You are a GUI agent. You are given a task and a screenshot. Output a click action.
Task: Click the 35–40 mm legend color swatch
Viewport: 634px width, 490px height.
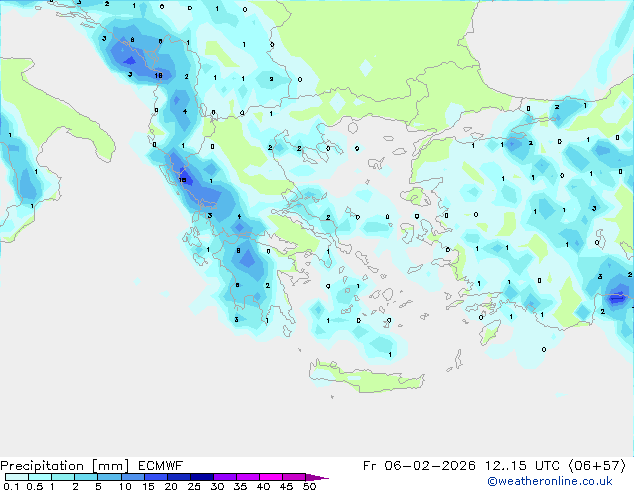[x=248, y=477]
